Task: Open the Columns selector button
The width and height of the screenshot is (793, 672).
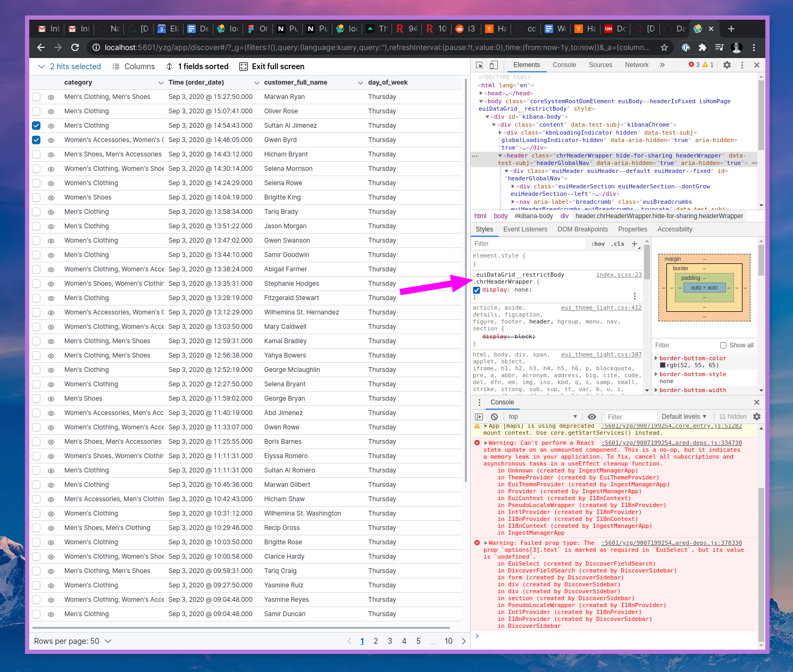Action: [133, 67]
